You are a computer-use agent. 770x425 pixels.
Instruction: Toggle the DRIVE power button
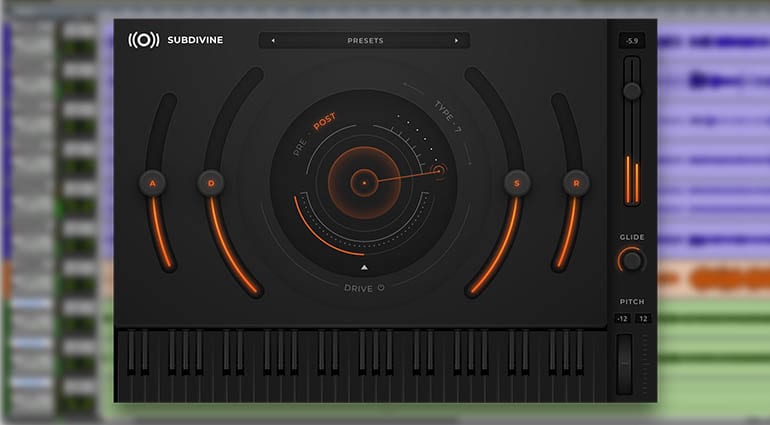(381, 287)
